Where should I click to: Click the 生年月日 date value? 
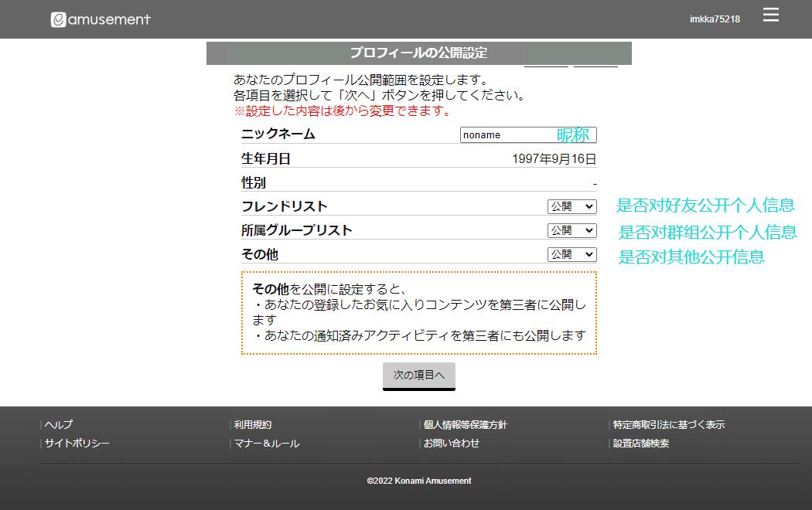coord(554,159)
